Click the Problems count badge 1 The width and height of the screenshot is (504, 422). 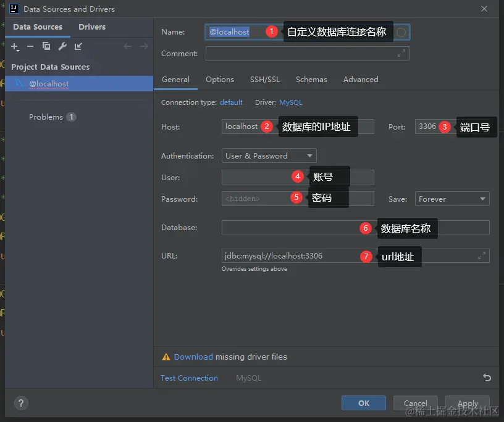(x=72, y=117)
